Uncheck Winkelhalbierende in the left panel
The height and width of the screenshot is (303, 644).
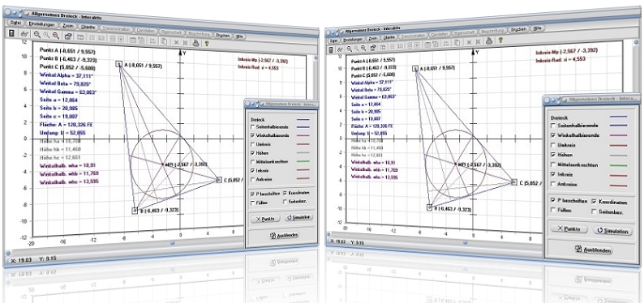253,135
